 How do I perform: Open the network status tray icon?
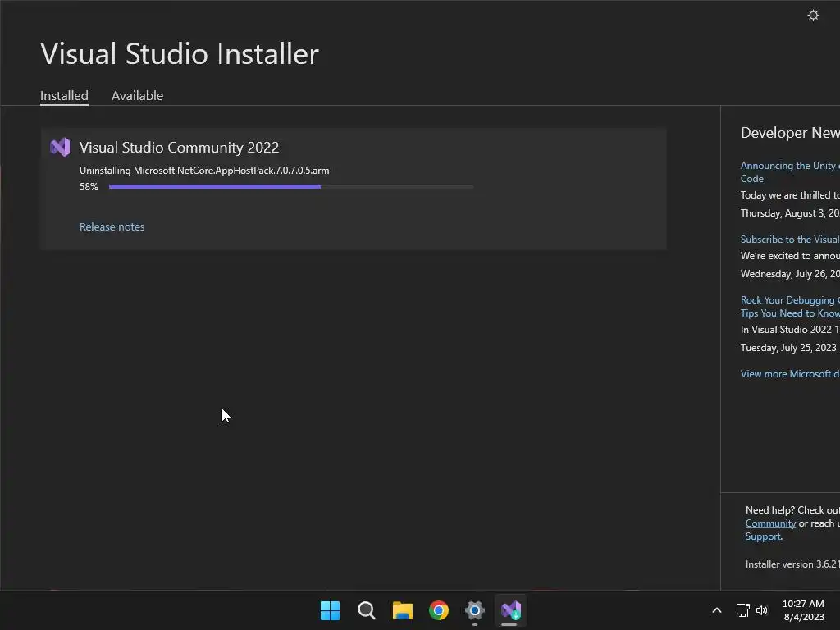[x=742, y=610]
